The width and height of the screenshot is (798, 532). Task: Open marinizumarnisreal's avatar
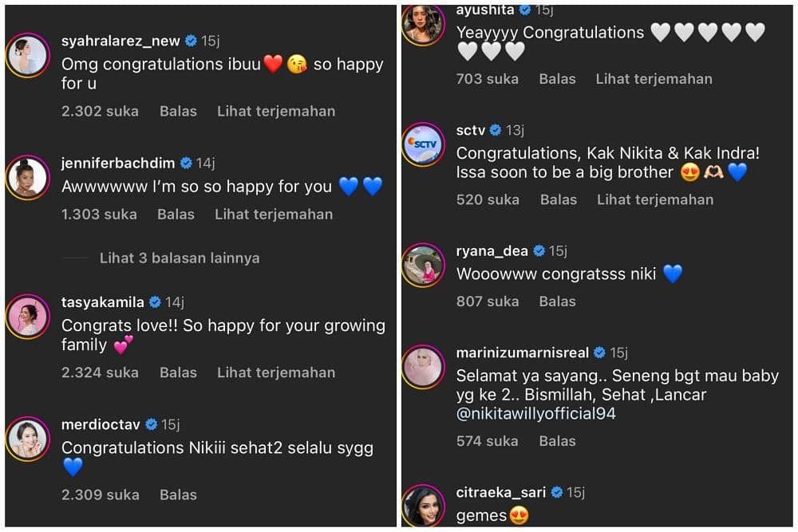pyautogui.click(x=423, y=367)
